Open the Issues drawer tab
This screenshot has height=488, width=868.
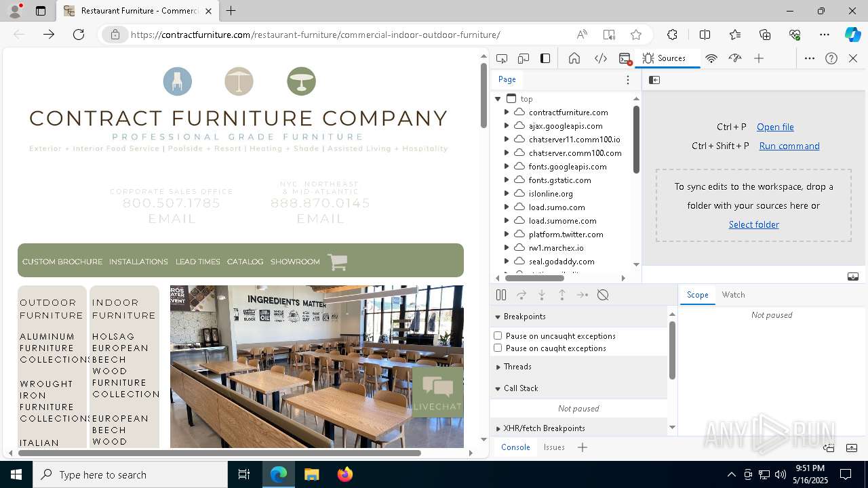click(554, 447)
